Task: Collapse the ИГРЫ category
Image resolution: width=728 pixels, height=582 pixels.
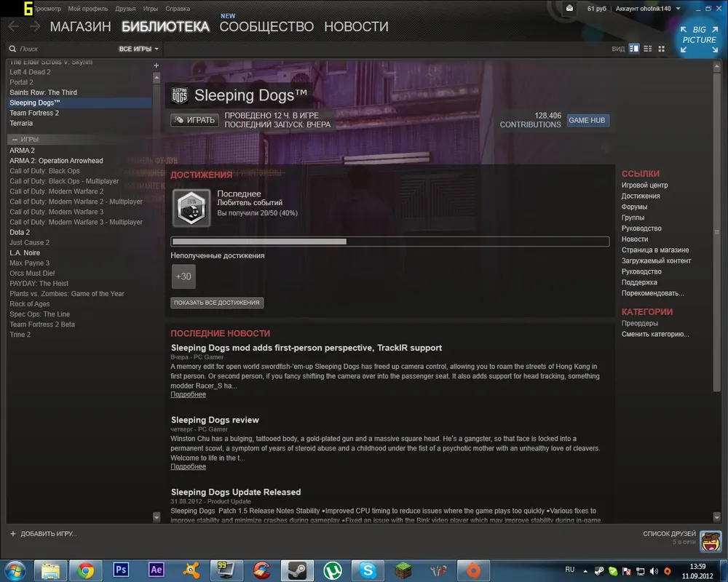Action: click(x=14, y=139)
